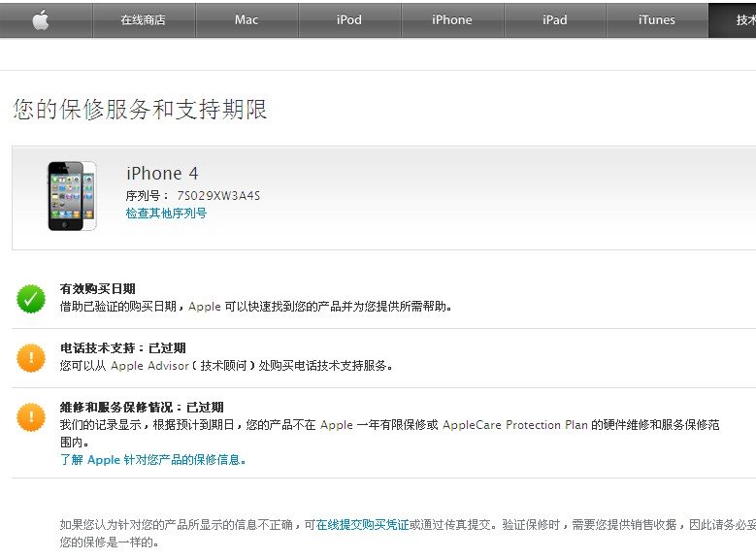Open 了解 Apple 针对您产品的保修信息 link
The image size is (756, 559).
coord(153,460)
